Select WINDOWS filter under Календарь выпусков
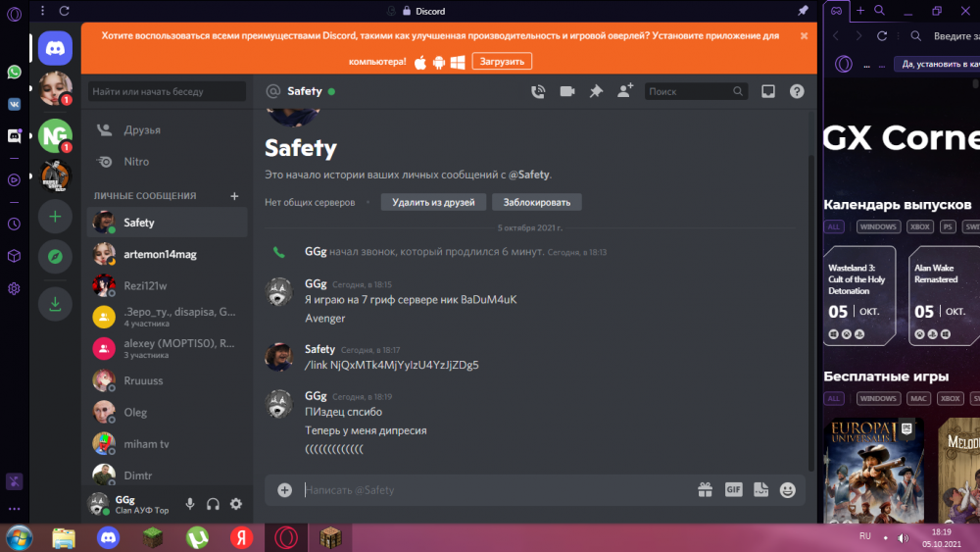Image resolution: width=980 pixels, height=552 pixels. pyautogui.click(x=878, y=226)
